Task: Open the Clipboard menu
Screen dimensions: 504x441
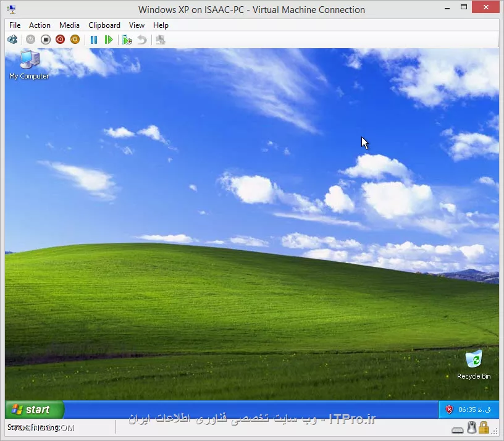Action: click(x=104, y=25)
